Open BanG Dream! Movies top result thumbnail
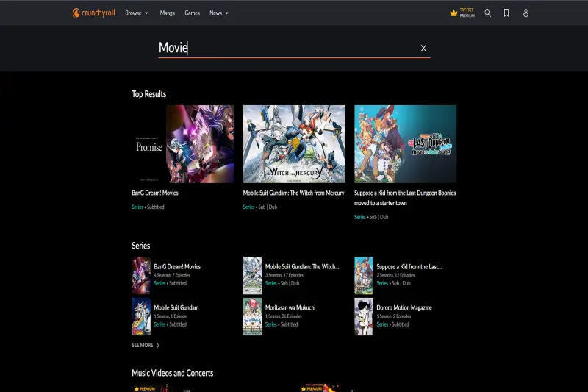The height and width of the screenshot is (392, 588). click(182, 144)
